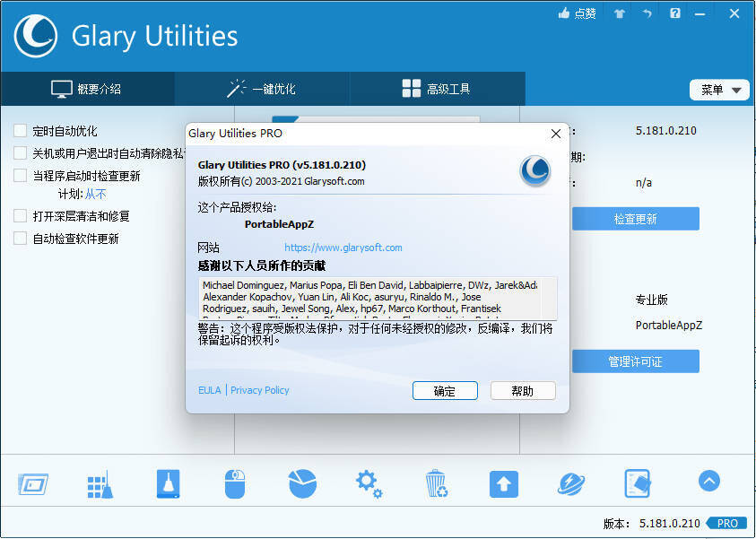Open the disk cleaner icon in bottom toolbar
The image size is (756, 539).
click(x=168, y=483)
